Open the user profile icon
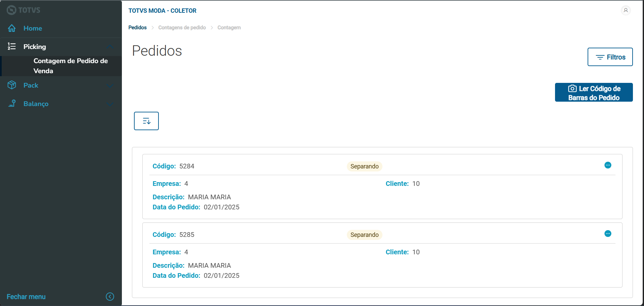The image size is (644, 306). (626, 10)
